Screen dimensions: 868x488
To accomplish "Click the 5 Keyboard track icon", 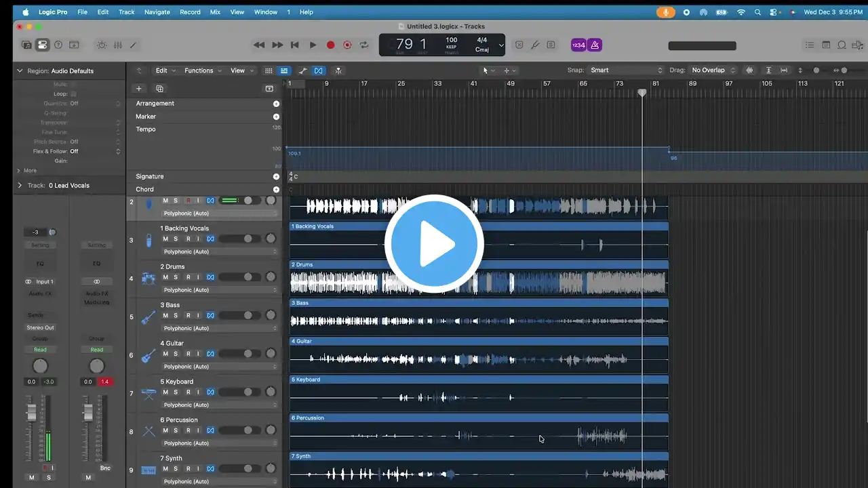I will click(x=149, y=394).
